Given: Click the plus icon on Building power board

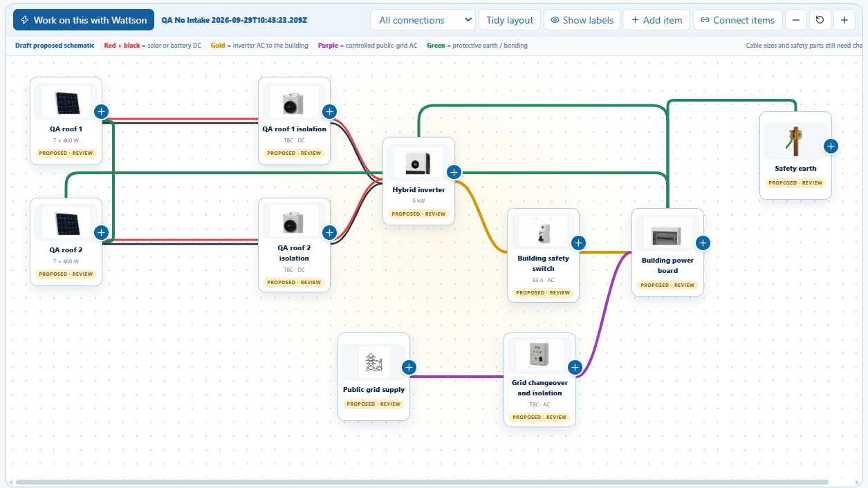Looking at the screenshot, I should (x=703, y=243).
